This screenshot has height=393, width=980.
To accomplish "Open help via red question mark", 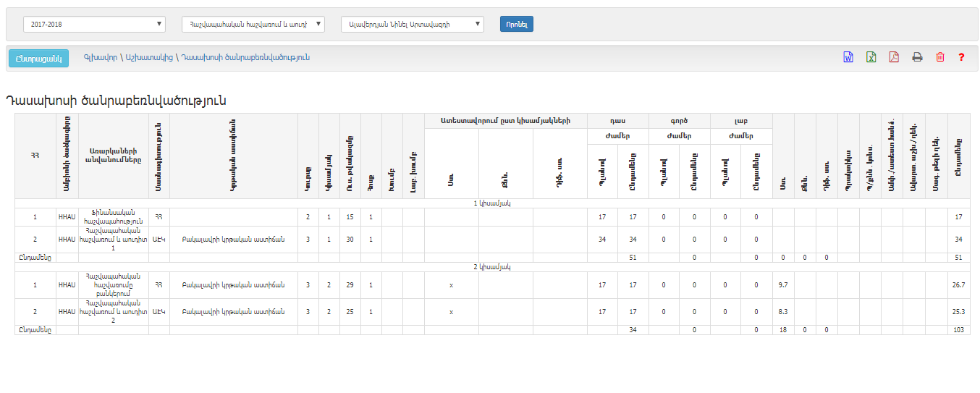I will [x=961, y=57].
